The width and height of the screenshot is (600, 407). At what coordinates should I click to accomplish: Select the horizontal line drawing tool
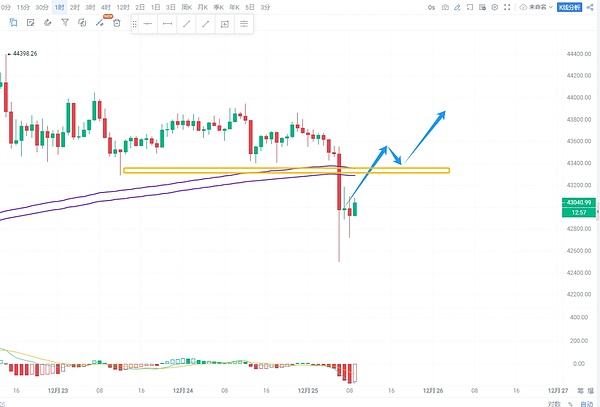[148, 22]
